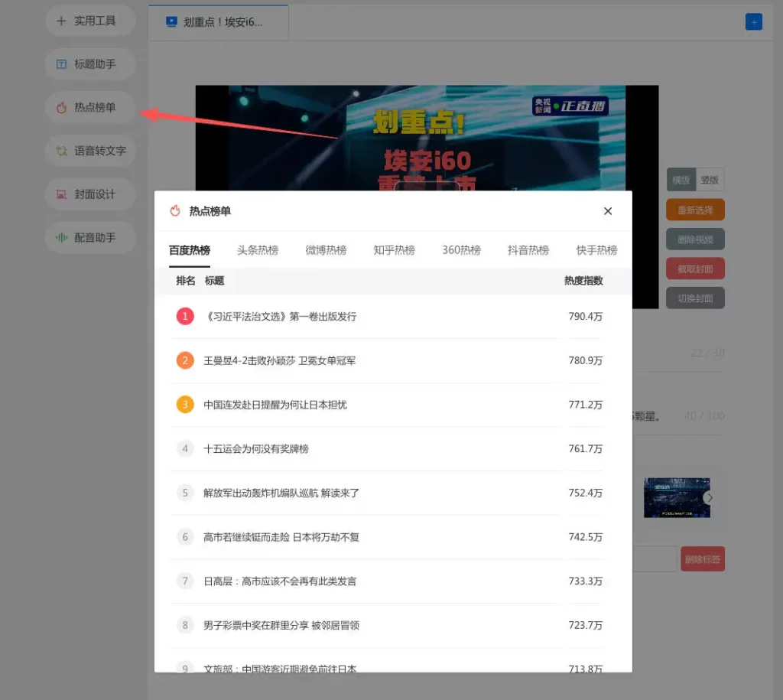Click the plus icon in 实用工具
The width and height of the screenshot is (783, 700).
pyautogui.click(x=61, y=21)
